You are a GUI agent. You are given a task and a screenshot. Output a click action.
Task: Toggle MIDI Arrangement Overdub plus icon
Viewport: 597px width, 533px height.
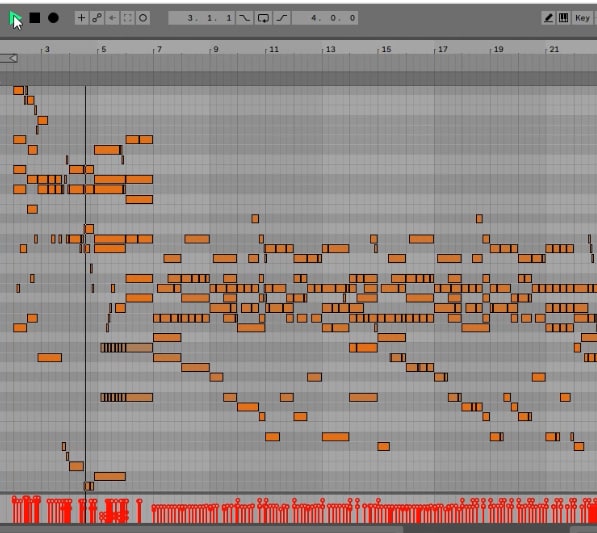81,18
